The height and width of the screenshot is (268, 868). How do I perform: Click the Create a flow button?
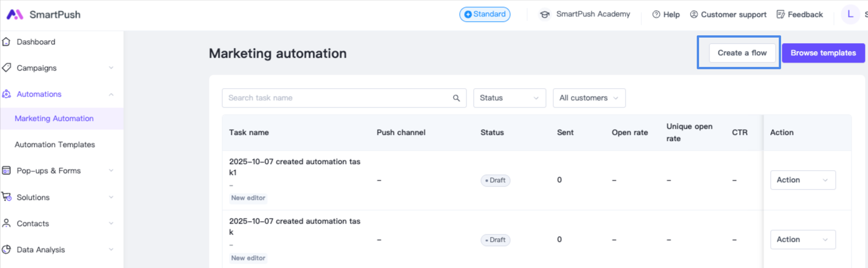pos(742,53)
